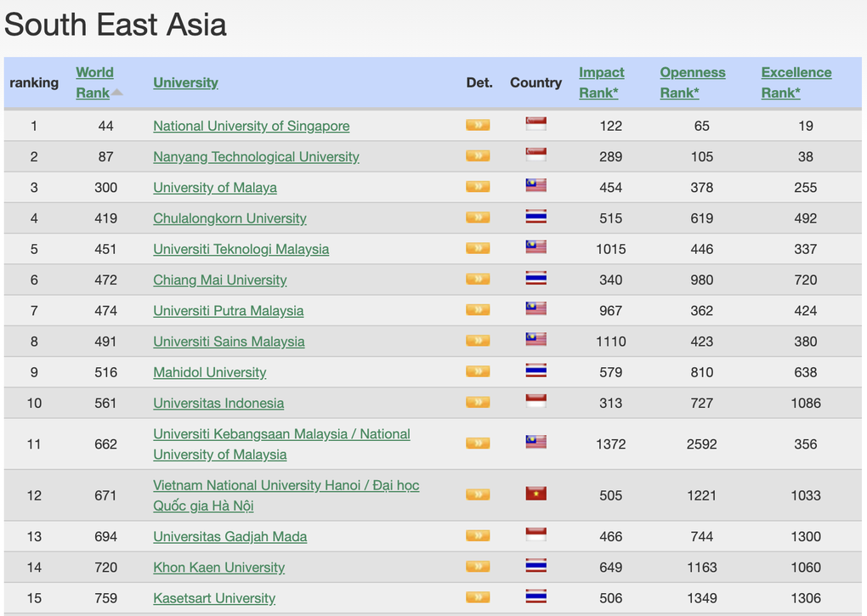The width and height of the screenshot is (867, 616).
Task: Open Nanyang Technological University link
Action: point(256,157)
